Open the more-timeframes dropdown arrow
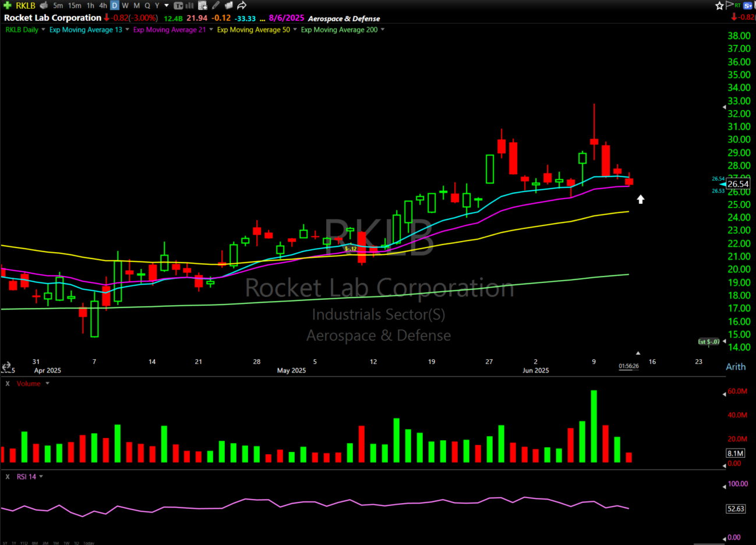The width and height of the screenshot is (756, 545). [x=167, y=5]
